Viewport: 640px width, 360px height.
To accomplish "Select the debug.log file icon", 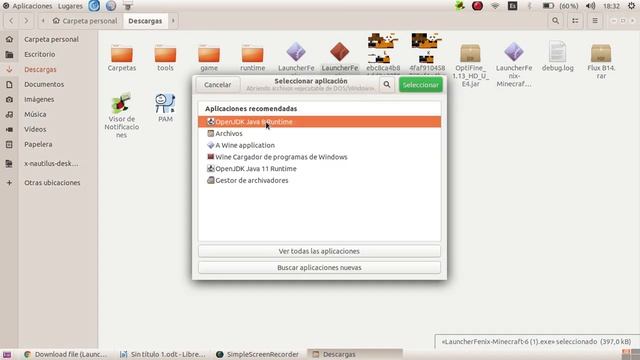I will click(x=558, y=51).
